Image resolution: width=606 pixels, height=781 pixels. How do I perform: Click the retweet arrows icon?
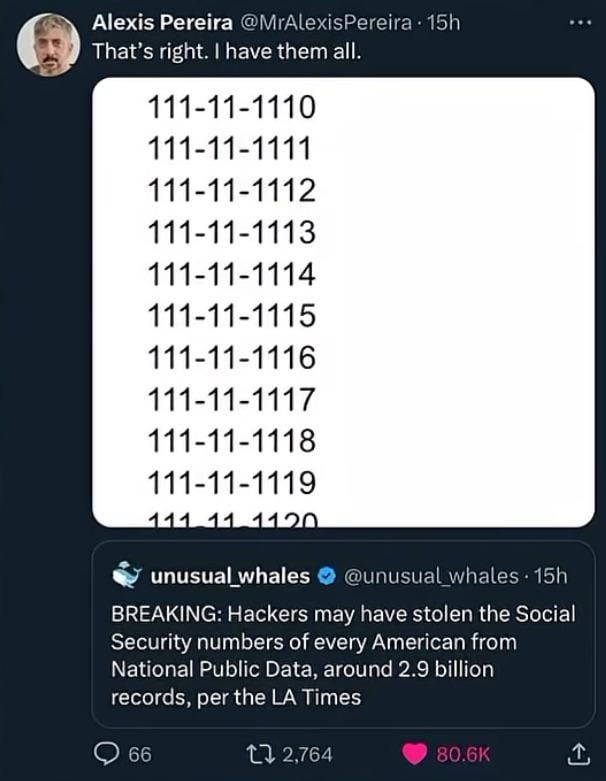point(262,754)
